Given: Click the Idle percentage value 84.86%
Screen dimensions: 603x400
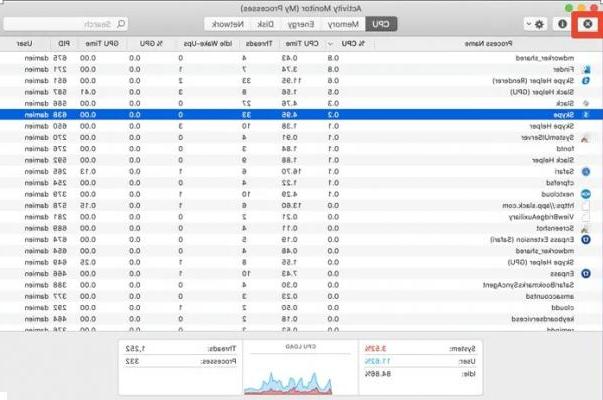Looking at the screenshot, I should click(377, 374).
